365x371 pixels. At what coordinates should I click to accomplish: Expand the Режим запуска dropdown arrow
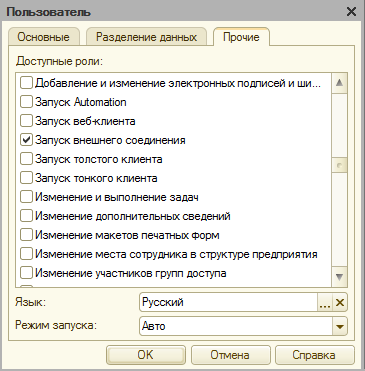340,326
